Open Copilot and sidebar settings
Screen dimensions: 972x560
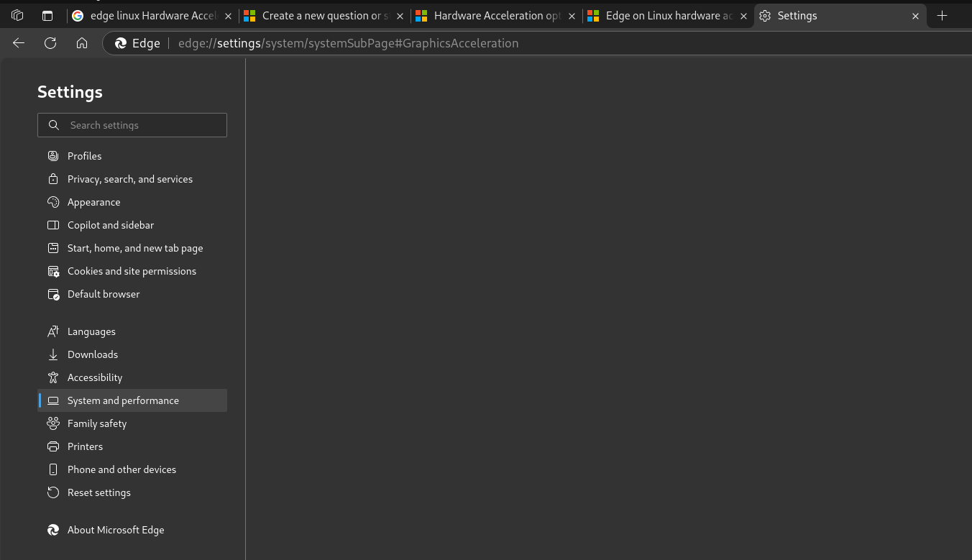click(132, 225)
